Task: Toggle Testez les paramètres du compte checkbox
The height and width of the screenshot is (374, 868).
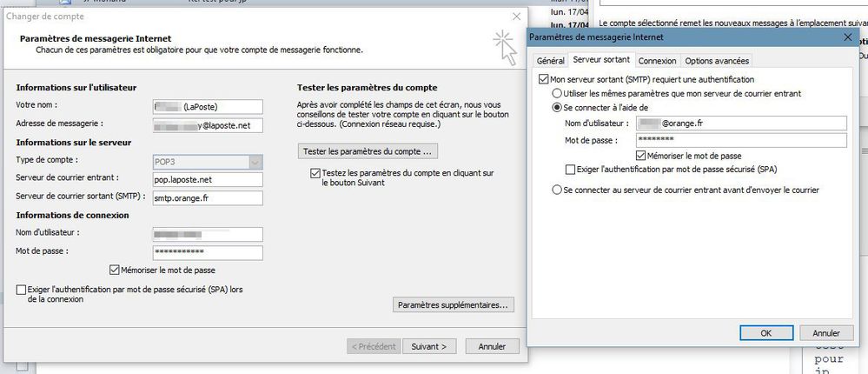Action: point(315,173)
